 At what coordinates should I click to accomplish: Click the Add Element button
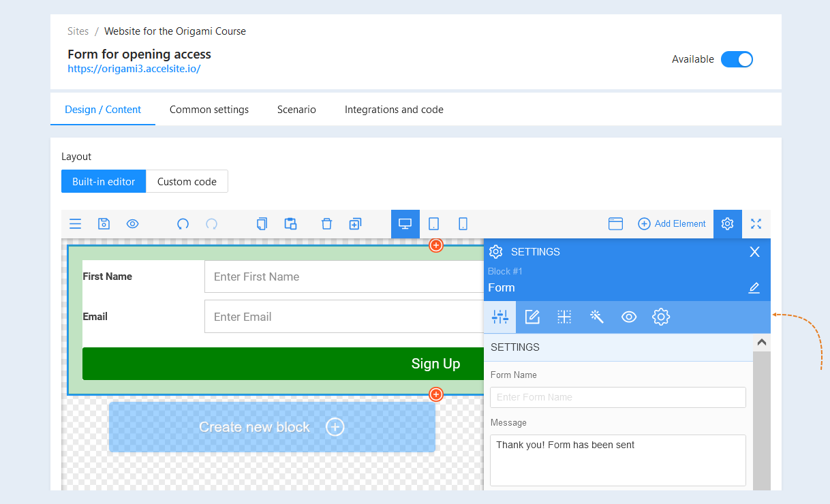672,224
